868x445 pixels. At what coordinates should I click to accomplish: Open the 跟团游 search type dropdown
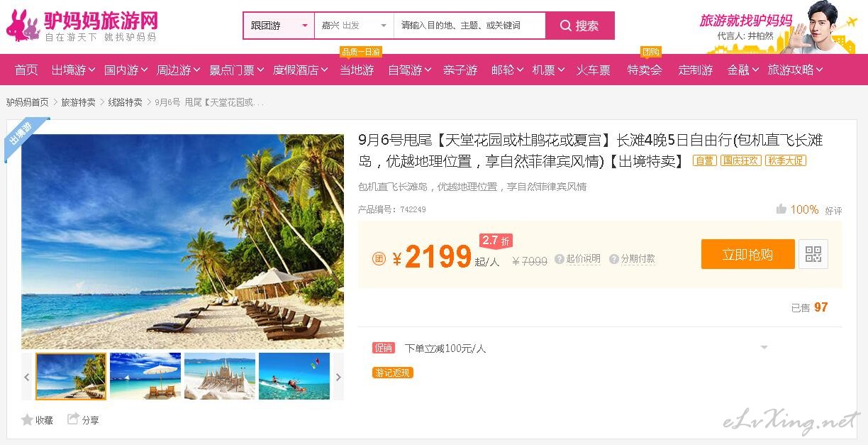(279, 26)
